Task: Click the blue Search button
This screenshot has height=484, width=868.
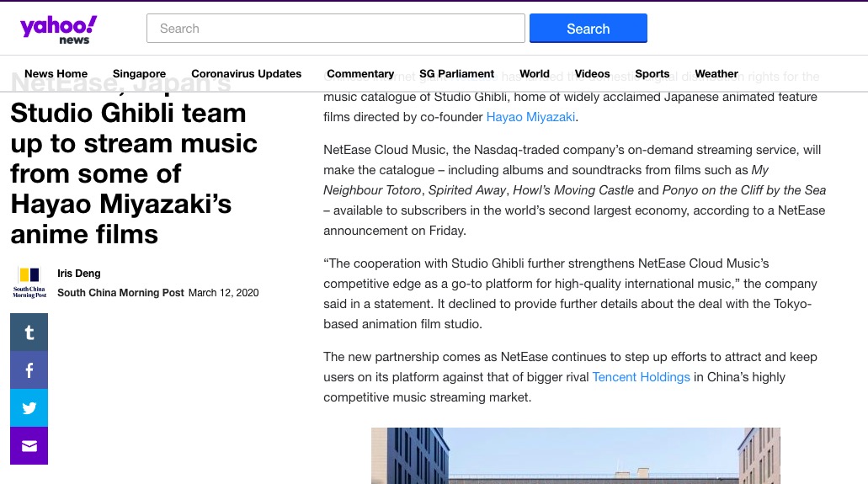Action: (x=588, y=29)
